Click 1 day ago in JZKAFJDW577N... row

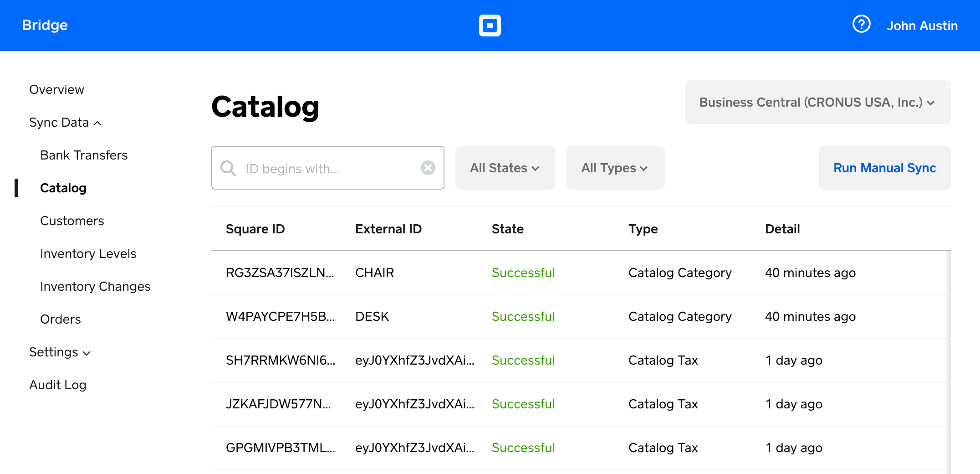coord(794,404)
